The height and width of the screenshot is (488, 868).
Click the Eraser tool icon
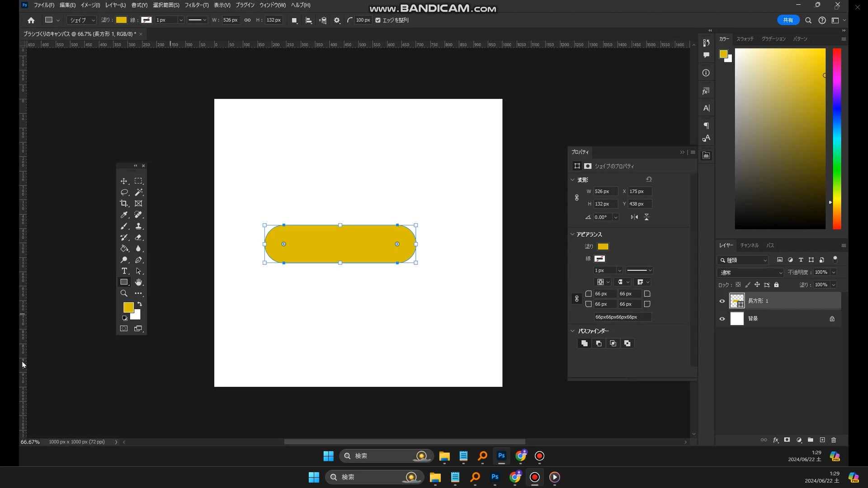tap(138, 238)
